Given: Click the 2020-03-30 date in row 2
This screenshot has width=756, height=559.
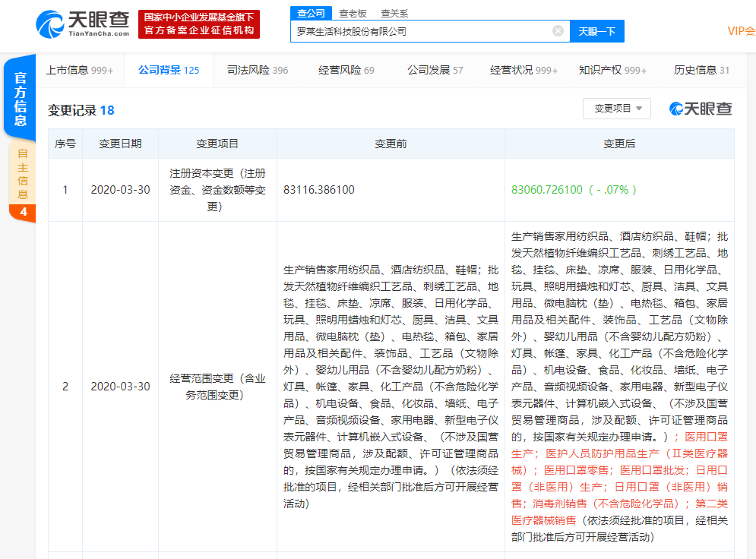Looking at the screenshot, I should pyautogui.click(x=121, y=387).
